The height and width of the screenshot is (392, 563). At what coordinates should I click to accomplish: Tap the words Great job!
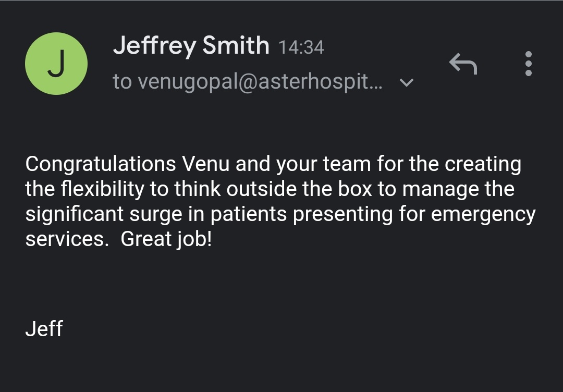(x=166, y=239)
